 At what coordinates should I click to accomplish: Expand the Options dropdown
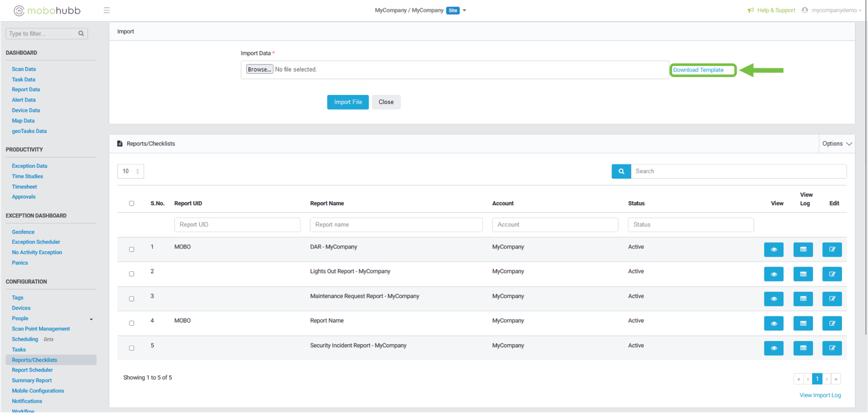[x=837, y=144]
